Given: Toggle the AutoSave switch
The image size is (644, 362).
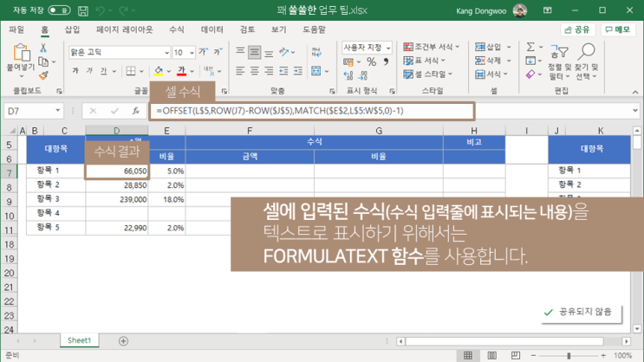Looking at the screenshot, I should tap(59, 10).
